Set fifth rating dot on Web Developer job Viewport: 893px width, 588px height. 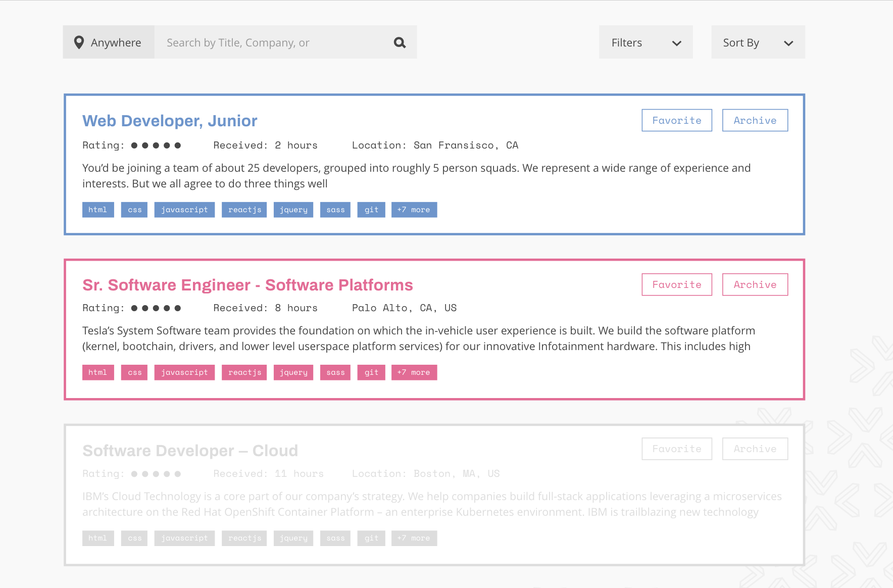pos(178,145)
